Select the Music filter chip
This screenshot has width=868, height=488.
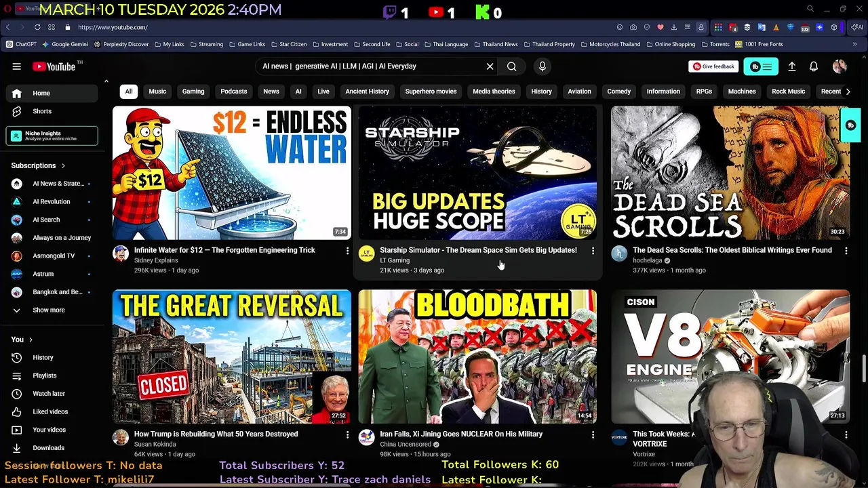coord(157,91)
